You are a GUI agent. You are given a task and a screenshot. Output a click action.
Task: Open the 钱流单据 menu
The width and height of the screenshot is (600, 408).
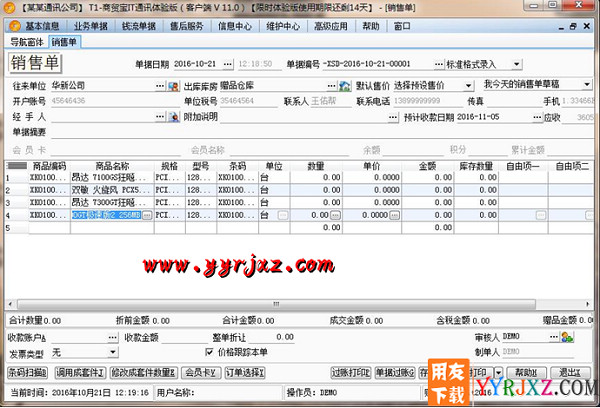click(x=139, y=26)
